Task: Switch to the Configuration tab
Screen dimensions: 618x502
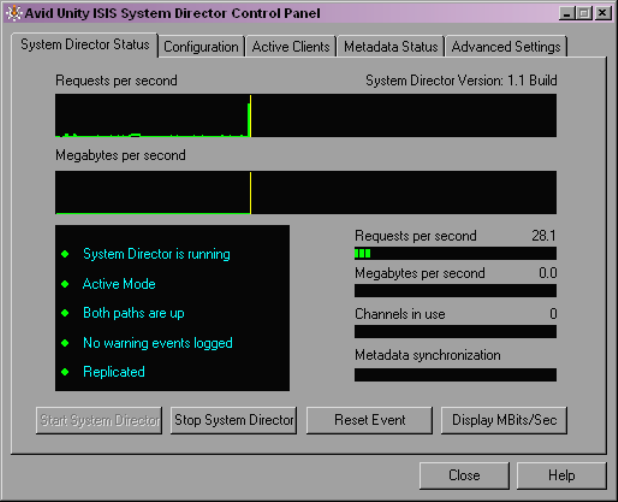Action: click(201, 47)
